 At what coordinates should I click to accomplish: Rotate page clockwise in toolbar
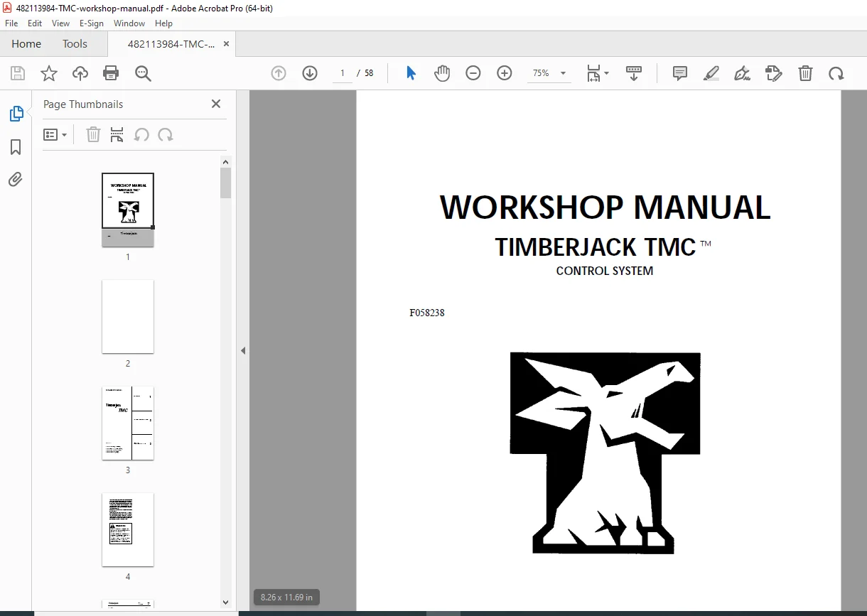coord(836,73)
